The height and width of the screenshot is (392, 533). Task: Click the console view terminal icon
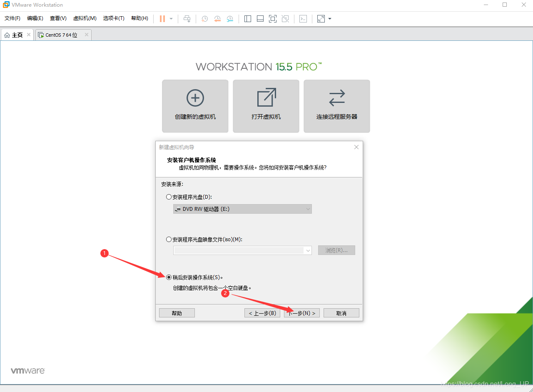pyautogui.click(x=303, y=19)
